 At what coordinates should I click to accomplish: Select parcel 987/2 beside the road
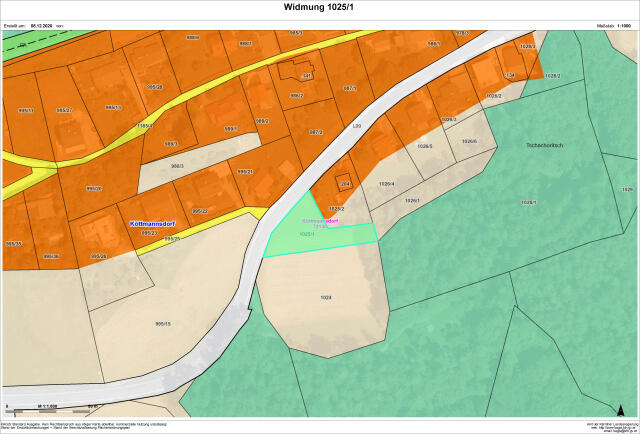(x=315, y=132)
